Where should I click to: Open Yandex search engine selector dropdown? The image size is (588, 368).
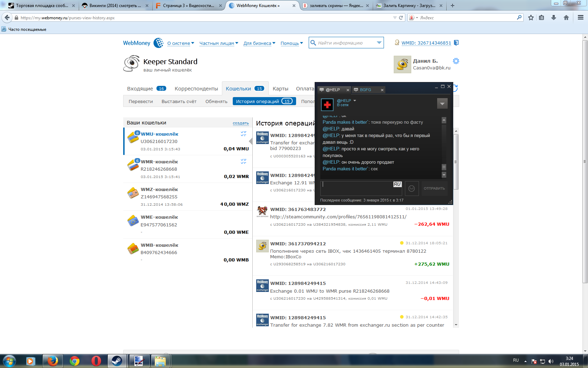(413, 18)
